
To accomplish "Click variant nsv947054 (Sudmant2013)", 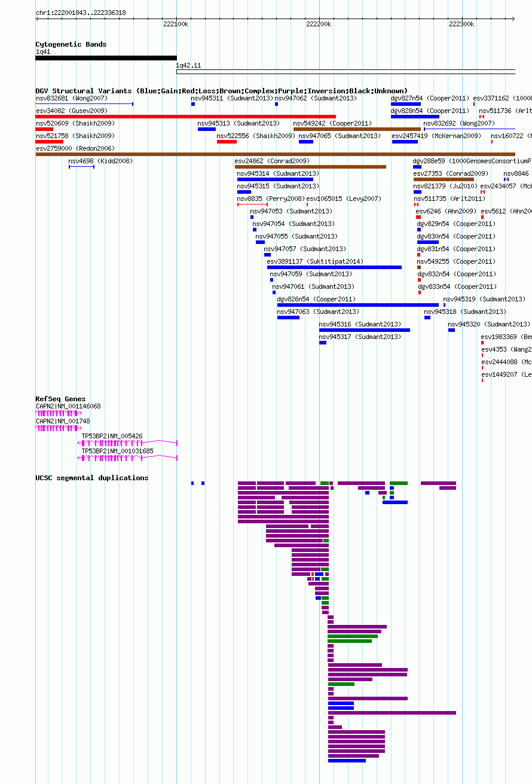I will (293, 224).
